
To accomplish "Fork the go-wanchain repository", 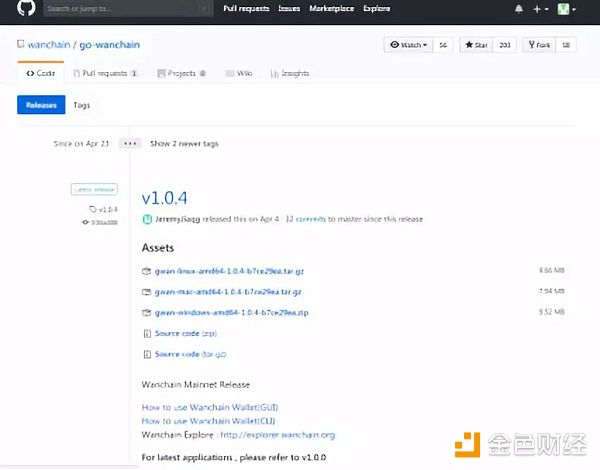I will 539,45.
